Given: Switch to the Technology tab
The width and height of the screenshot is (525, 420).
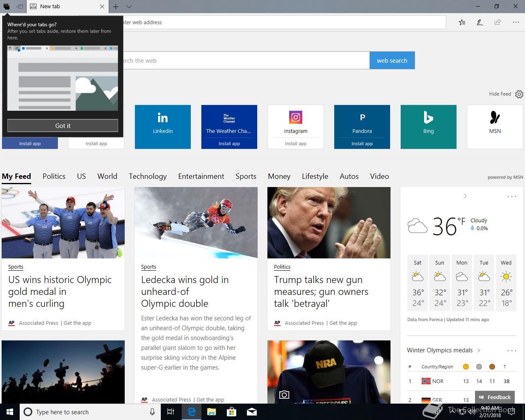Looking at the screenshot, I should click(148, 176).
